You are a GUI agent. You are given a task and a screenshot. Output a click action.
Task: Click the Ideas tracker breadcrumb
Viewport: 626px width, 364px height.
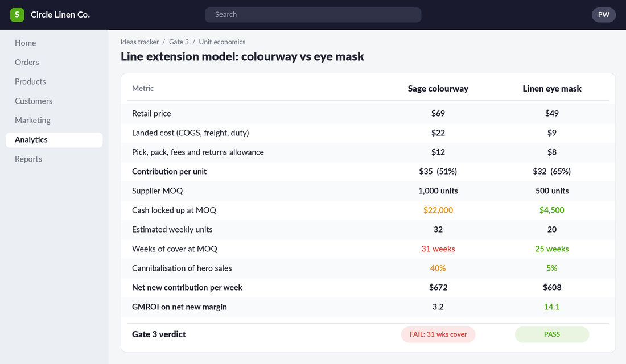[x=140, y=42]
